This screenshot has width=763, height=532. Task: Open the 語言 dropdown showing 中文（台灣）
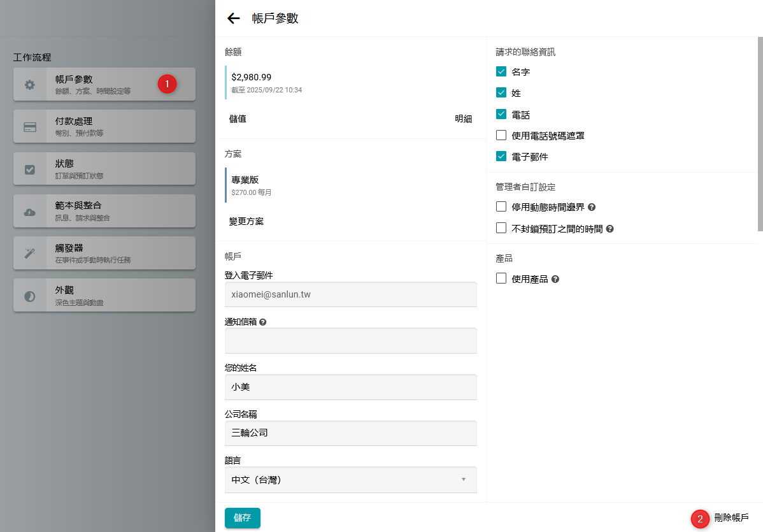[350, 480]
